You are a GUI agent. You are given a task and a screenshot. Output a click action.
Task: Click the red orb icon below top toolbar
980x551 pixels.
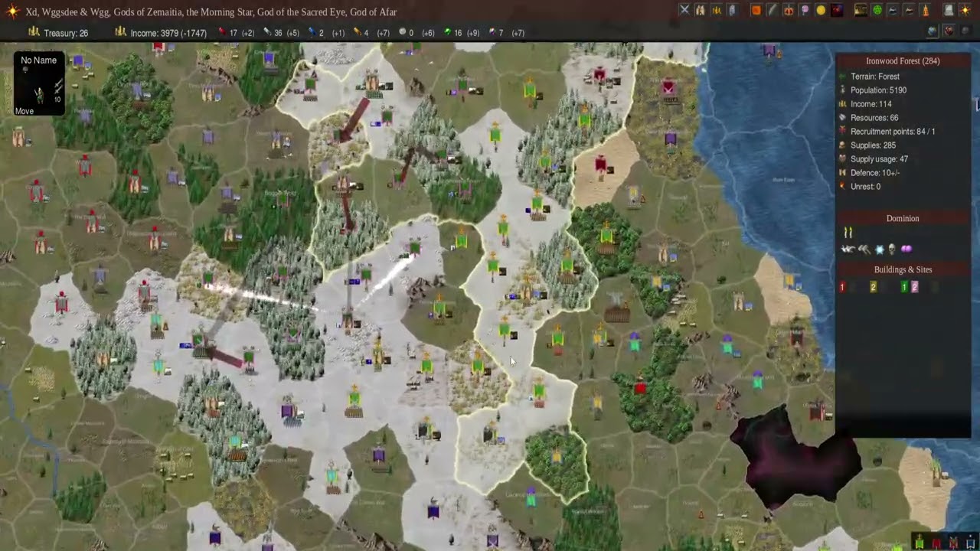pyautogui.click(x=949, y=31)
